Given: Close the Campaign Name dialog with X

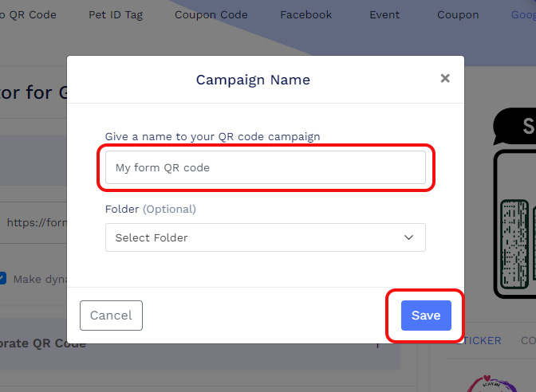Looking at the screenshot, I should [x=445, y=78].
